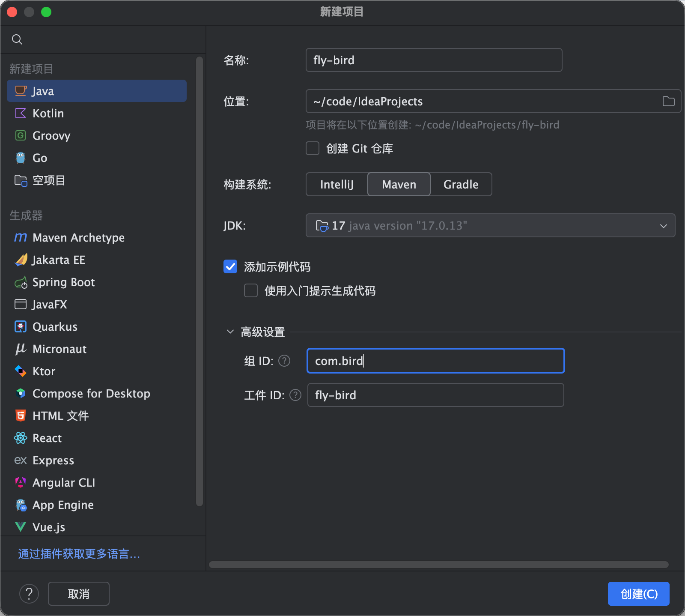Select the Go gopher icon
Viewport: 685px width, 616px height.
coord(21,158)
